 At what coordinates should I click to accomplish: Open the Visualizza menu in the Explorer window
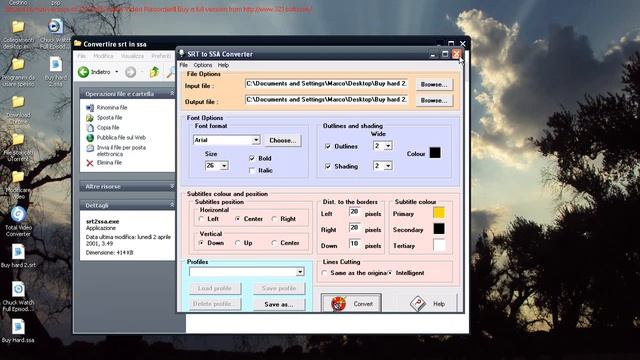click(132, 56)
